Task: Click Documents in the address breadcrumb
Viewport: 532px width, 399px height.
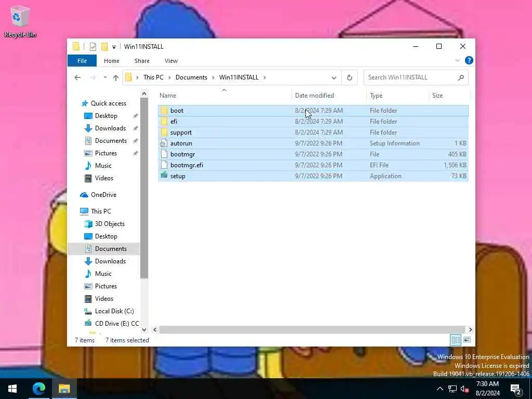Action: point(191,77)
